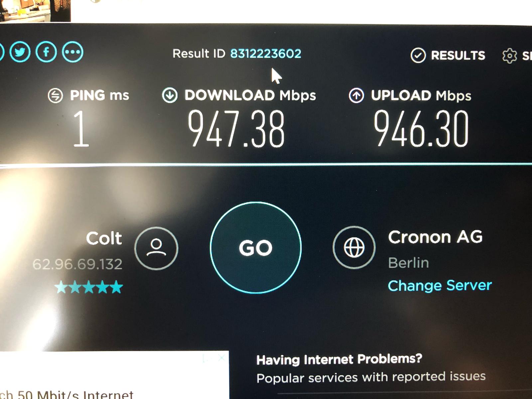Close the advertisement banner
This screenshot has width=532, height=399.
point(221,357)
